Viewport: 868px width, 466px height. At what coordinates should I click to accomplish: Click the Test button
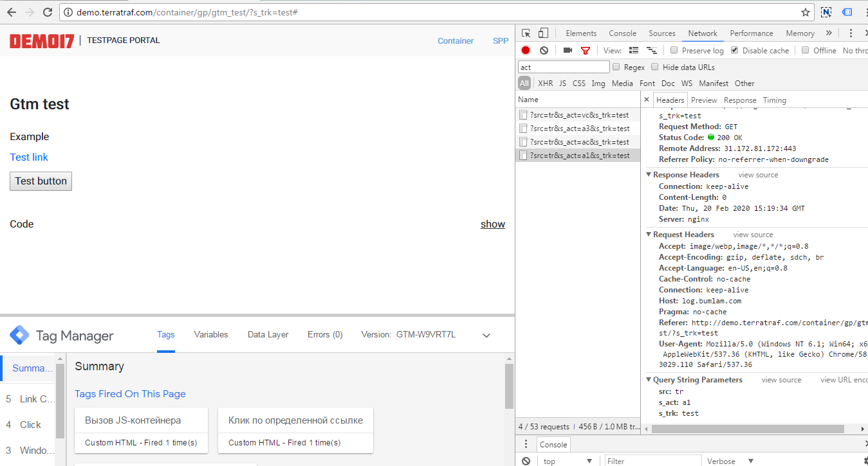[41, 181]
